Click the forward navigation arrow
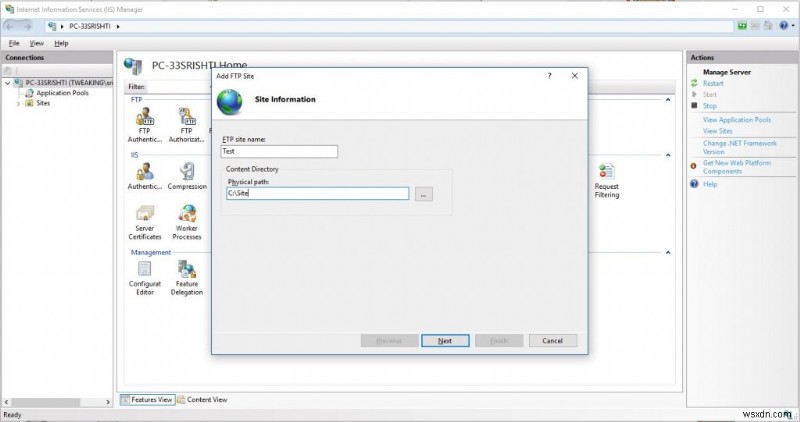 tap(27, 26)
